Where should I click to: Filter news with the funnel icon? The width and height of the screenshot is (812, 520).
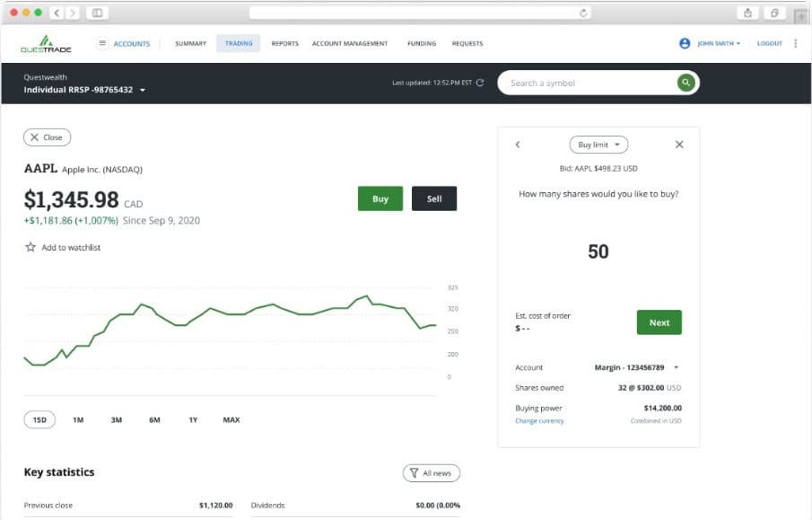click(x=413, y=472)
